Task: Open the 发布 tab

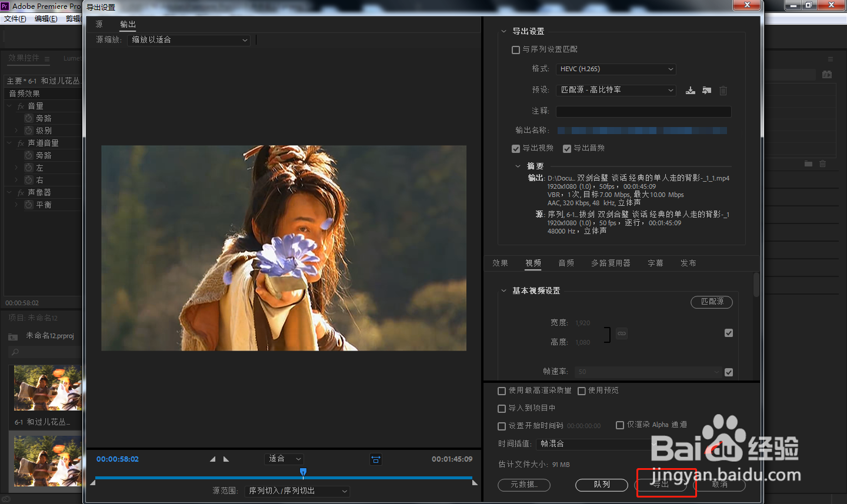Action: (688, 263)
